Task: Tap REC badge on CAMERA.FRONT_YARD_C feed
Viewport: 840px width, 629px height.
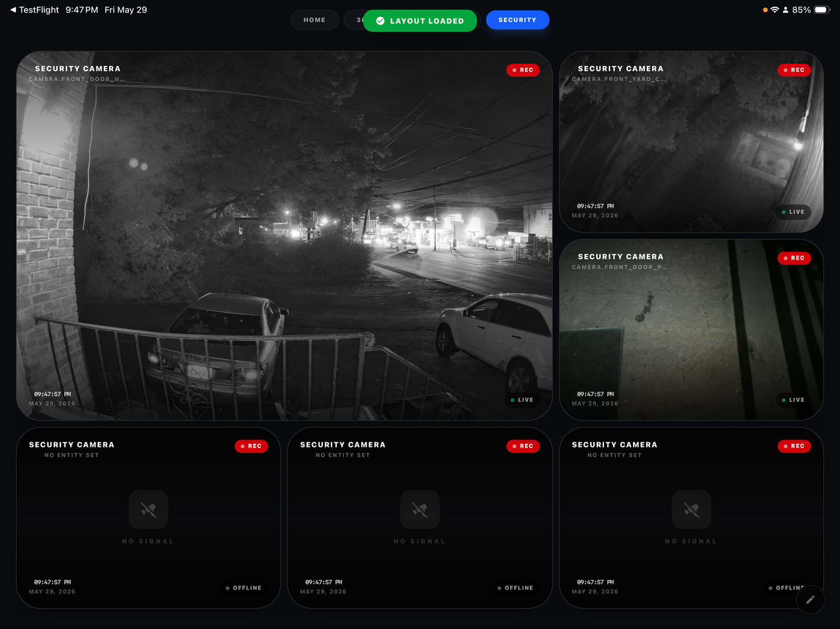Action: pyautogui.click(x=794, y=70)
